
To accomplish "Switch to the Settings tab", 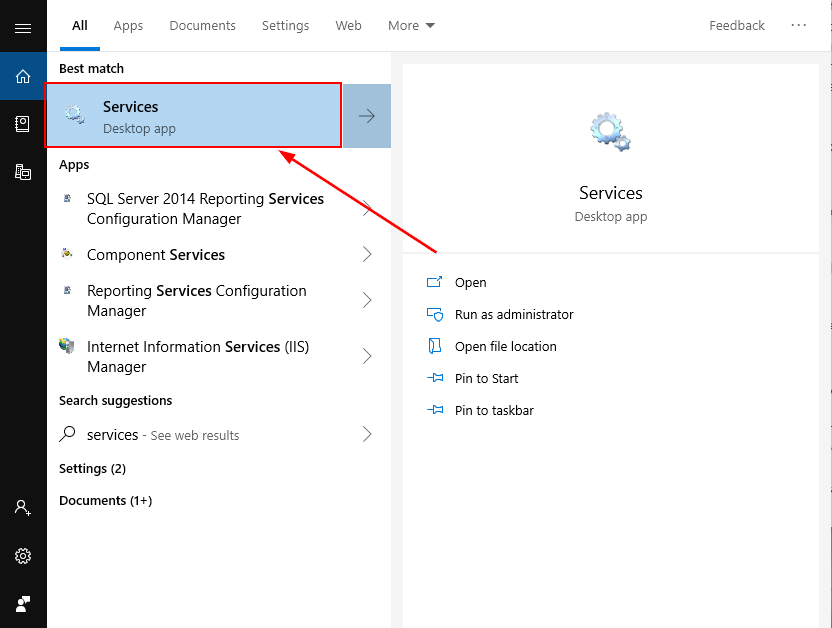I will pyautogui.click(x=285, y=26).
